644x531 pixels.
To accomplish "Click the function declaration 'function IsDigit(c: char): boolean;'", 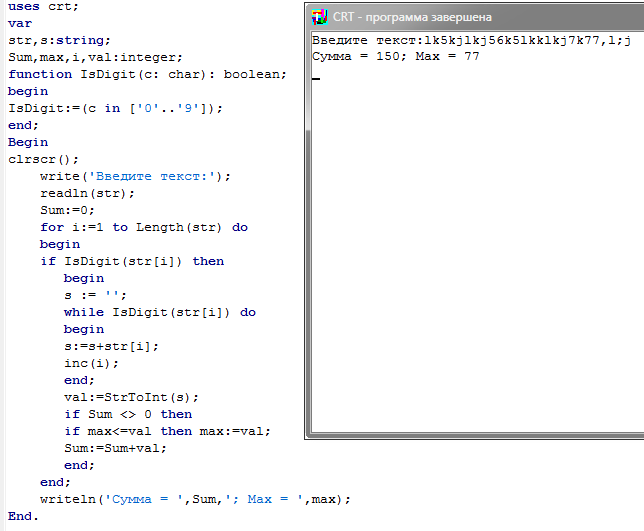I will 147,75.
